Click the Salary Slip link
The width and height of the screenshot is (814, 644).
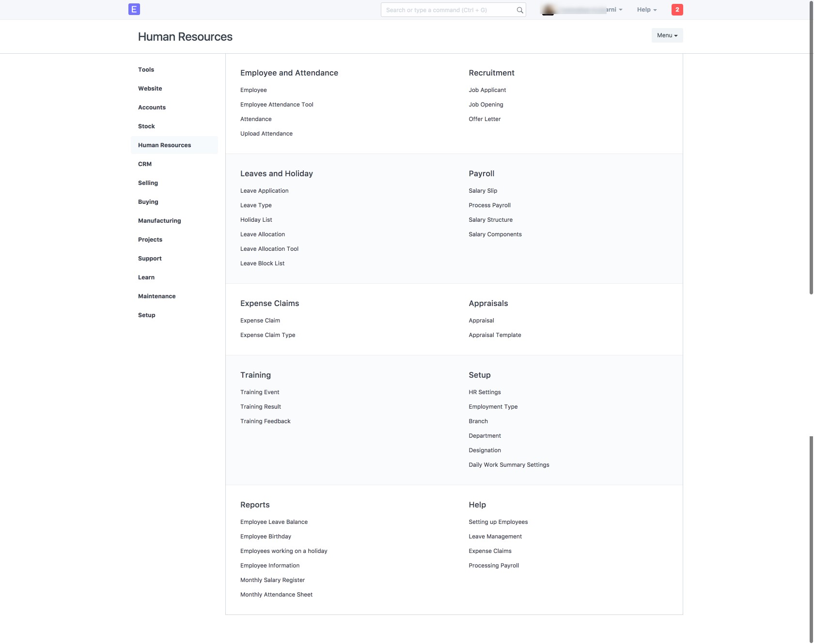(483, 191)
